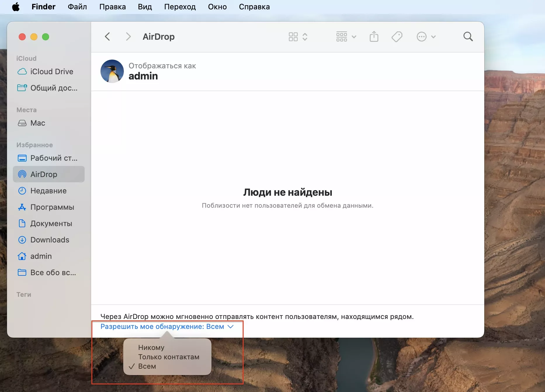545x392 pixels.
Task: Click the search magnifier icon
Action: (468, 37)
